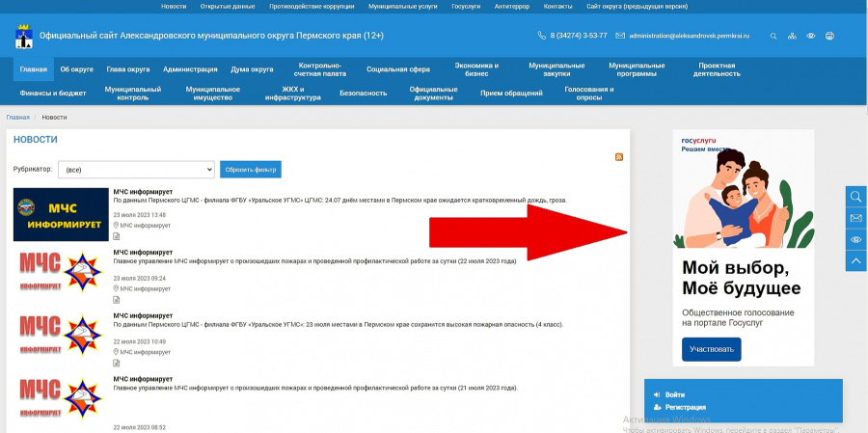Click the search icon in the header
Screen dimensions: 868x433
tap(773, 36)
